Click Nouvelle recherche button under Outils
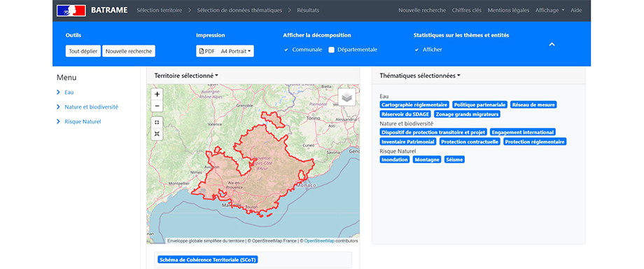 pyautogui.click(x=129, y=51)
